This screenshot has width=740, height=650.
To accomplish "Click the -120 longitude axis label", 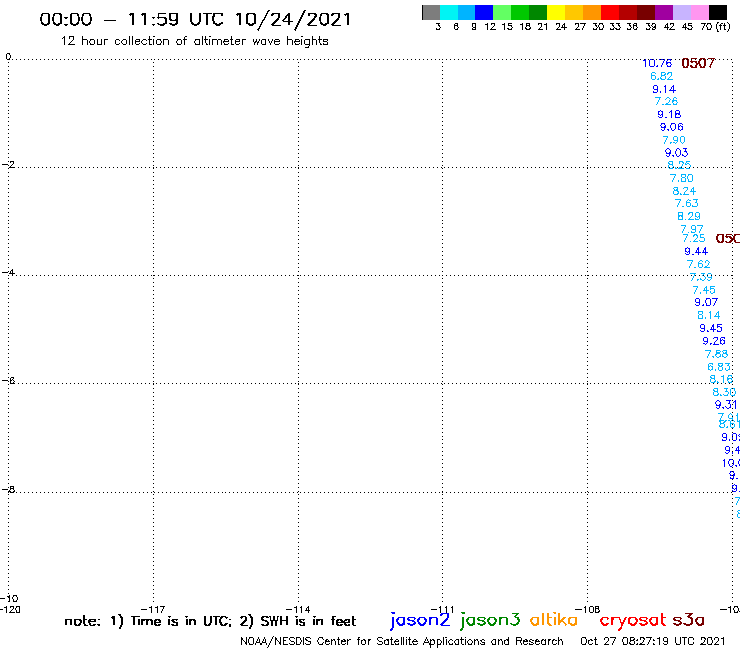I will click(x=10, y=609).
